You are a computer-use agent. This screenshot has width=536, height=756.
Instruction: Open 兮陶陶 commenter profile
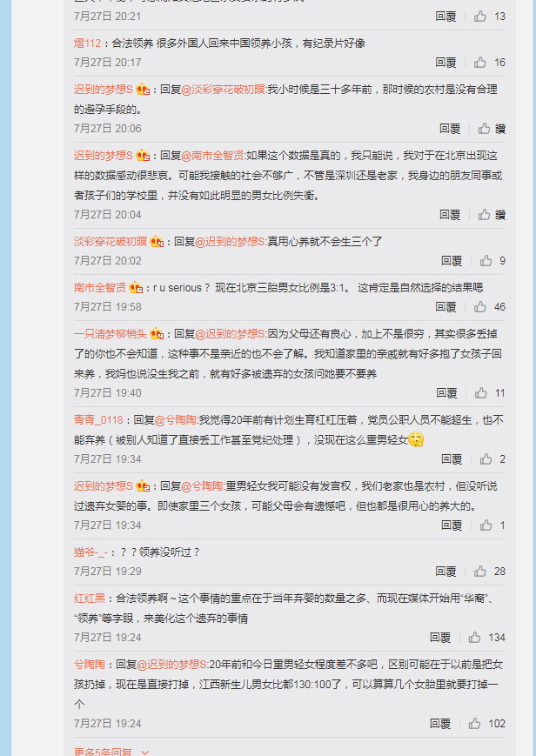(x=90, y=665)
